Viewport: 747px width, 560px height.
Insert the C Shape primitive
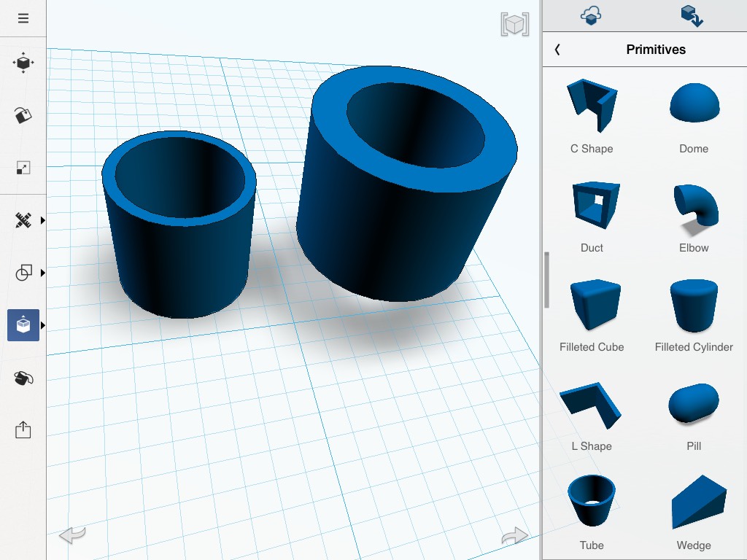(x=592, y=116)
